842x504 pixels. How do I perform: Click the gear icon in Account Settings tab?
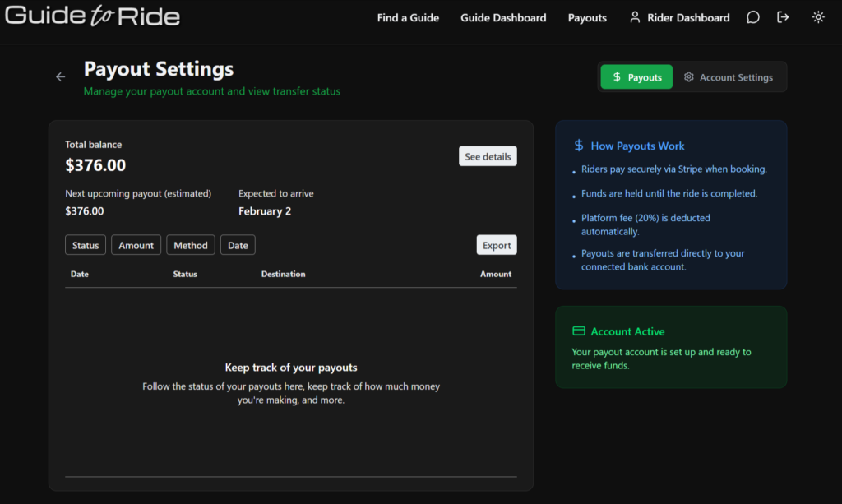click(x=689, y=77)
